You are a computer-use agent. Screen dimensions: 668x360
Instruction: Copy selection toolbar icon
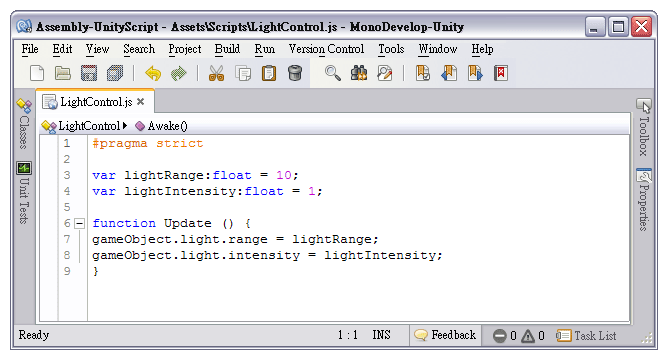click(243, 73)
